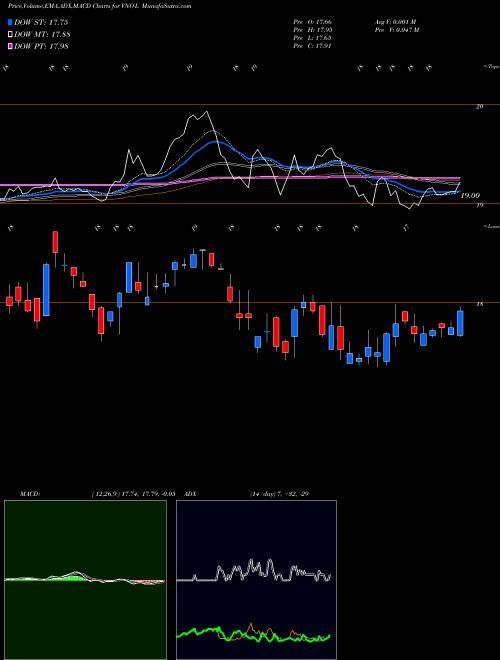Open the MACD indicator thumbnail chart
Image resolution: width=500 pixels, height=660 pixels.
(x=85, y=580)
